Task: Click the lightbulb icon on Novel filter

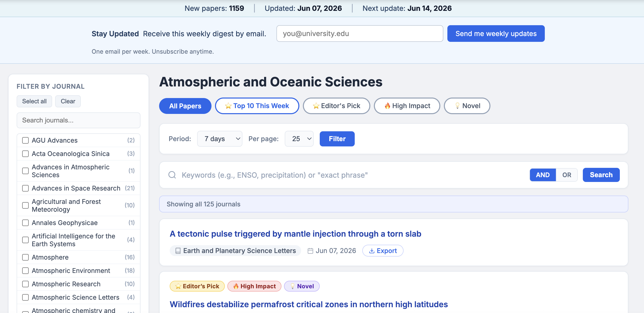Action: (x=457, y=106)
